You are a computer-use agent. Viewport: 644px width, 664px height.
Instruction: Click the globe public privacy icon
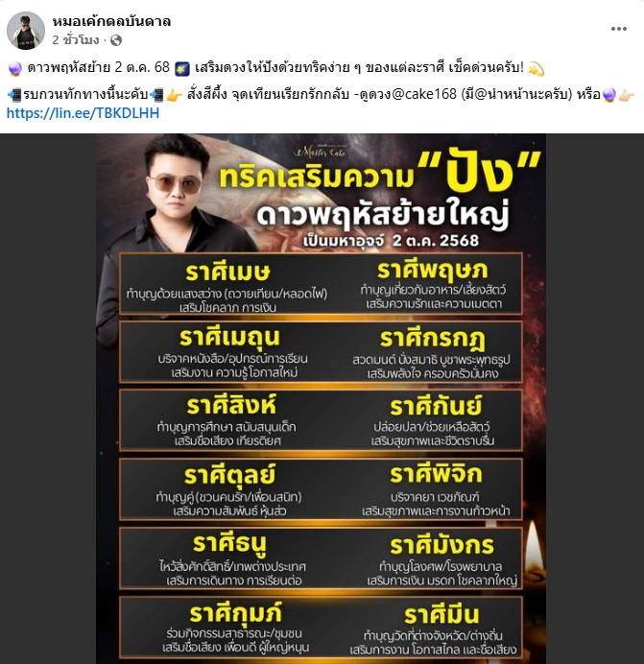tap(116, 40)
